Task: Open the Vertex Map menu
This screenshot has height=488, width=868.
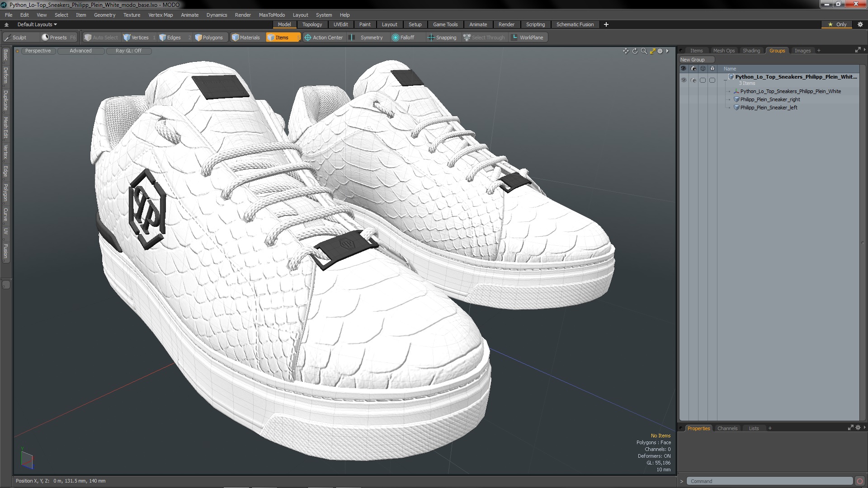Action: (x=160, y=15)
